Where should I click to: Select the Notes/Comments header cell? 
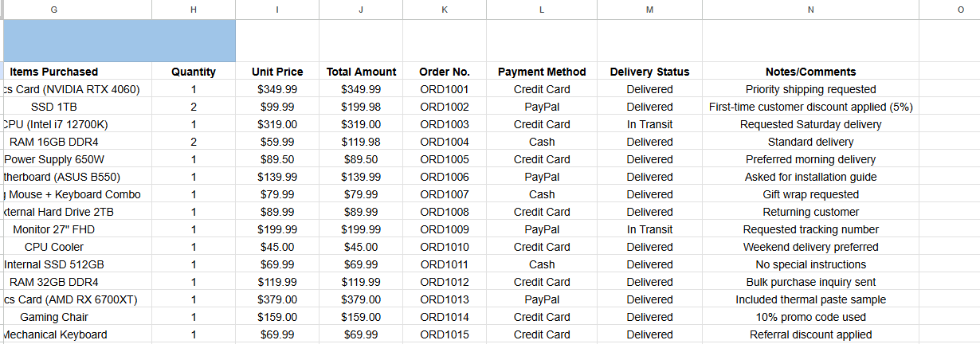click(x=810, y=72)
